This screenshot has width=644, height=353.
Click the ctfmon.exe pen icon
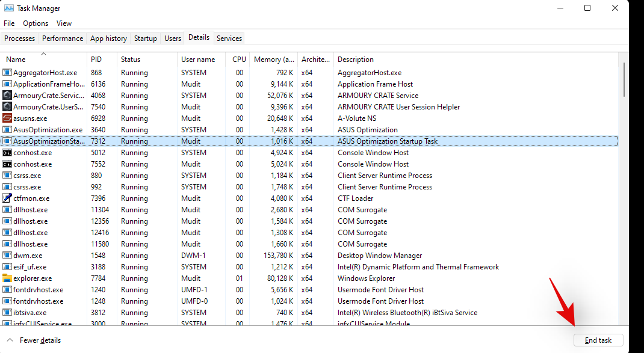[x=7, y=198]
